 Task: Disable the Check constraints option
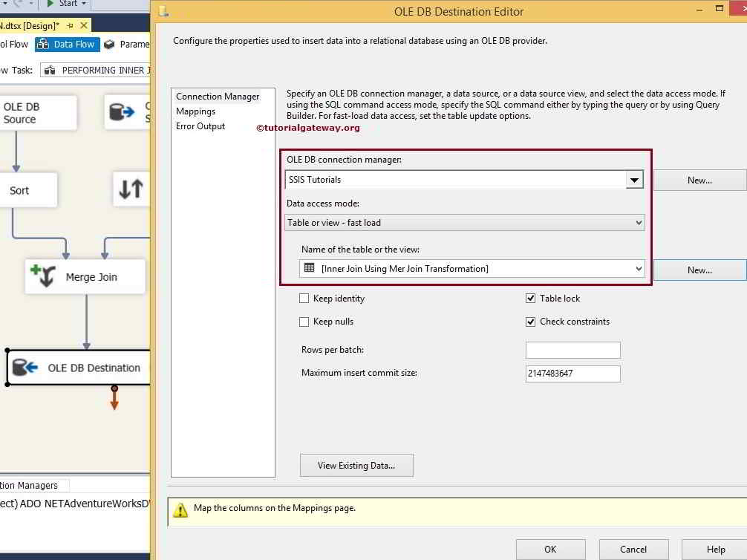(530, 322)
